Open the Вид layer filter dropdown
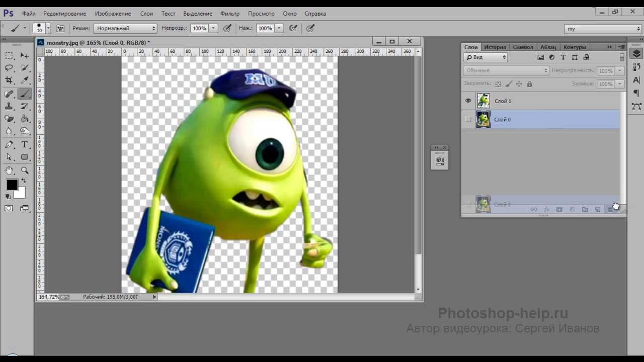 point(485,58)
